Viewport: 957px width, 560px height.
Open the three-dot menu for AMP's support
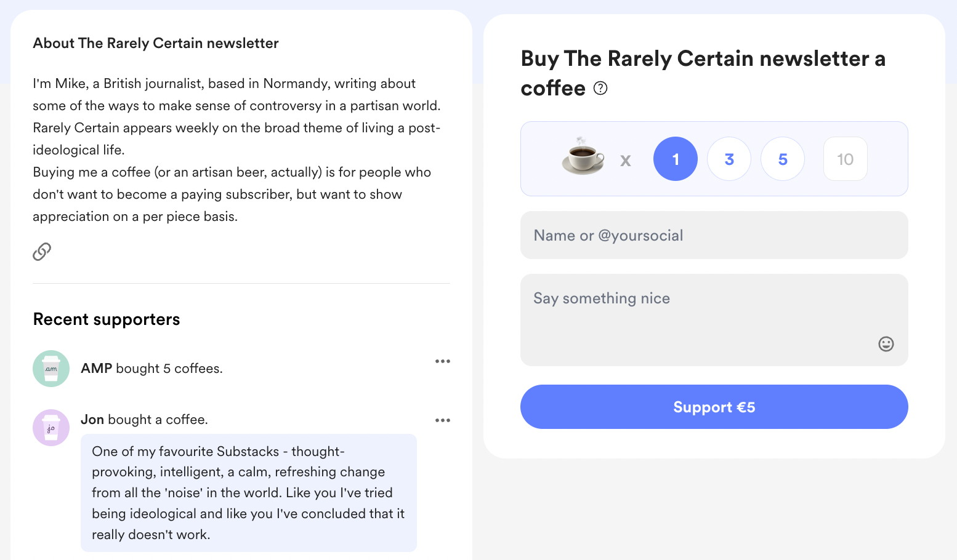point(442,361)
